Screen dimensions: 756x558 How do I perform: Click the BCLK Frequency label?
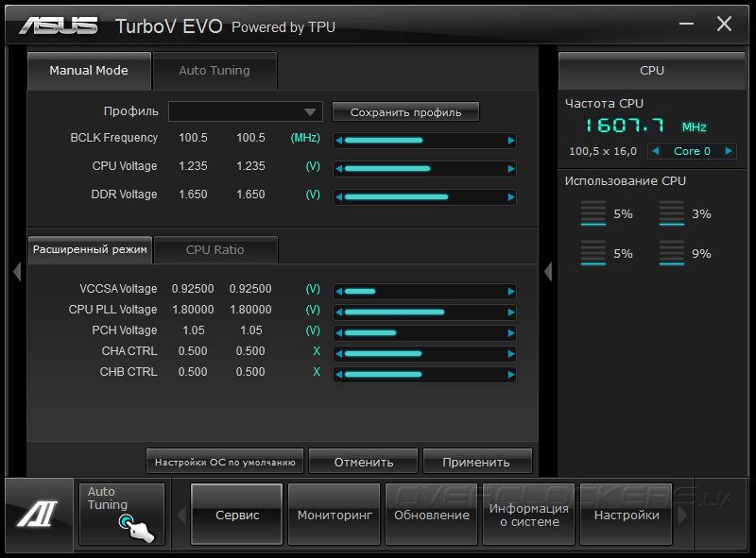[113, 138]
